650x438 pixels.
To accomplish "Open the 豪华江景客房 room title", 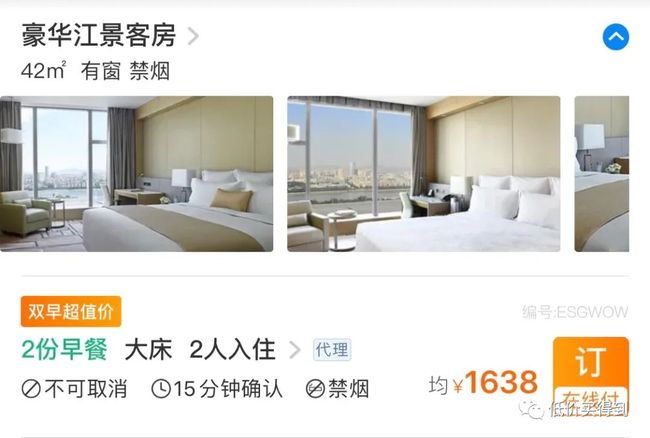I will point(99,36).
